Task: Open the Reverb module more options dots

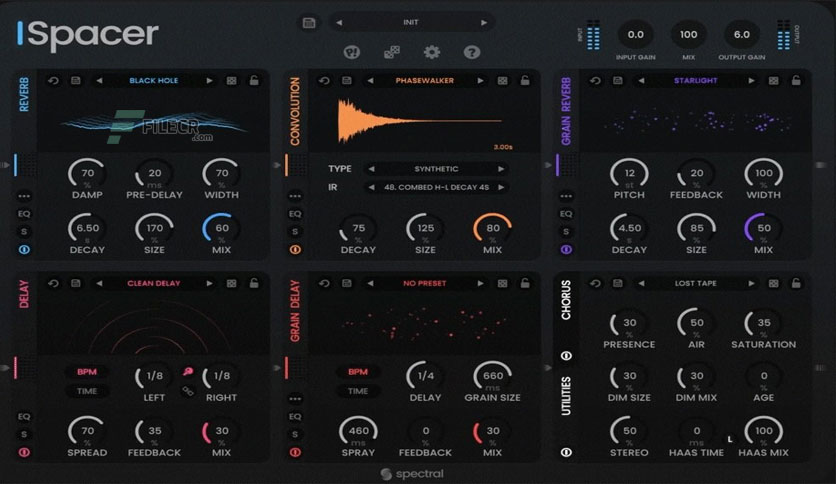Action: tap(24, 196)
